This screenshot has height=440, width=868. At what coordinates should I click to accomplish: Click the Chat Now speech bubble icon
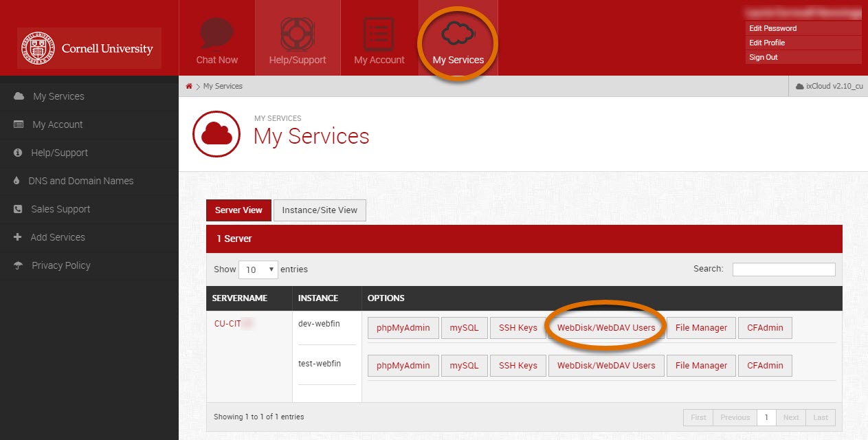coord(216,33)
